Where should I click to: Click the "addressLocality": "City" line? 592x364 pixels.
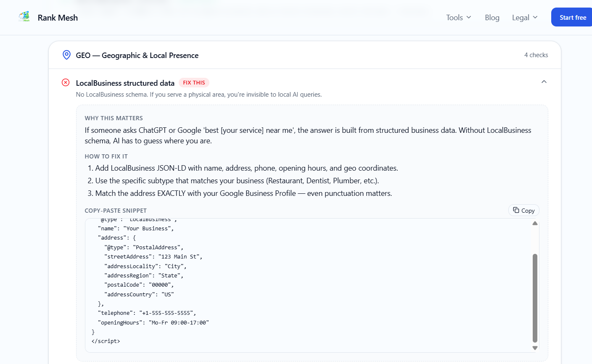point(145,266)
